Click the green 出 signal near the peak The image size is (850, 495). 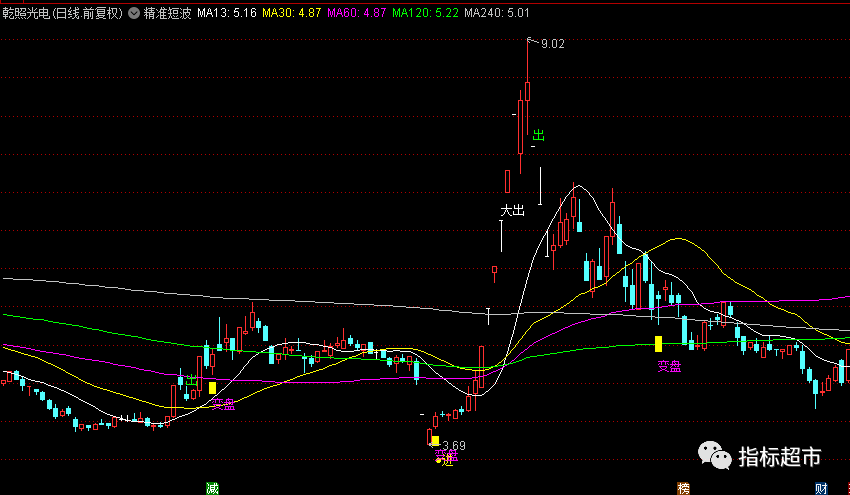tap(538, 134)
